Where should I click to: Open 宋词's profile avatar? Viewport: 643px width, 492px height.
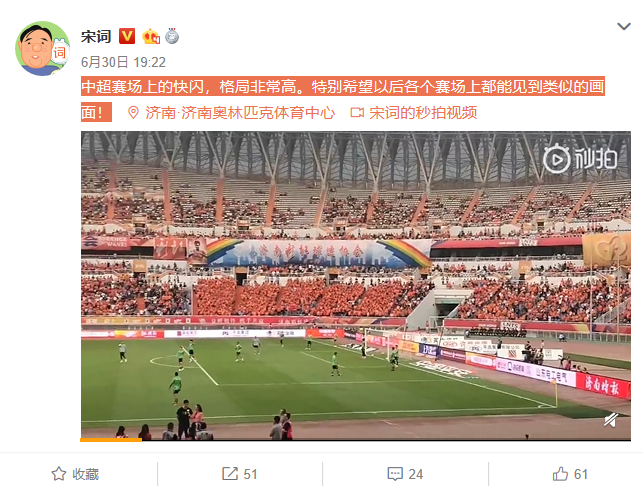42,48
